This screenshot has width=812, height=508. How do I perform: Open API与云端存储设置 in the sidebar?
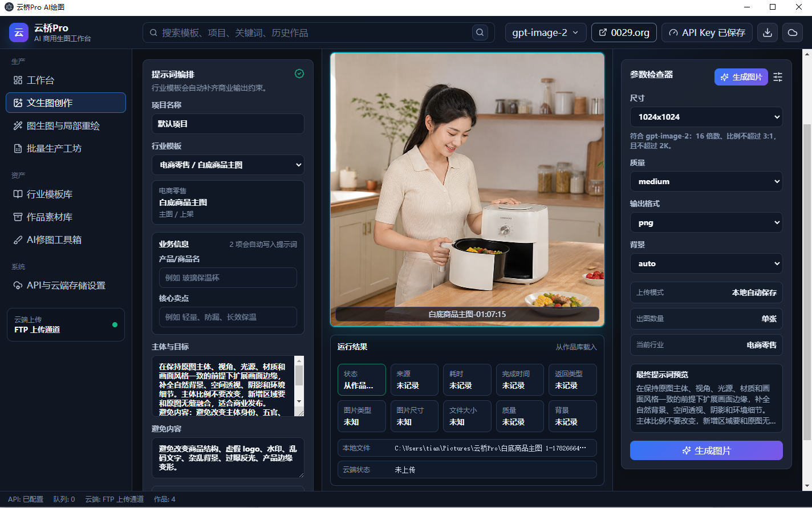click(x=66, y=285)
